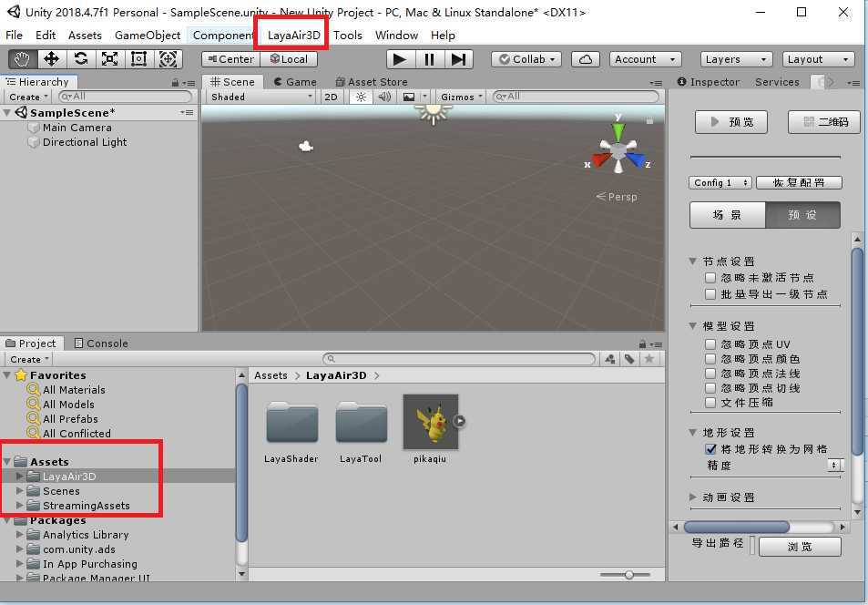Select the camera gizmo in Scene view
Viewport: 868px width, 605px height.
pos(305,147)
